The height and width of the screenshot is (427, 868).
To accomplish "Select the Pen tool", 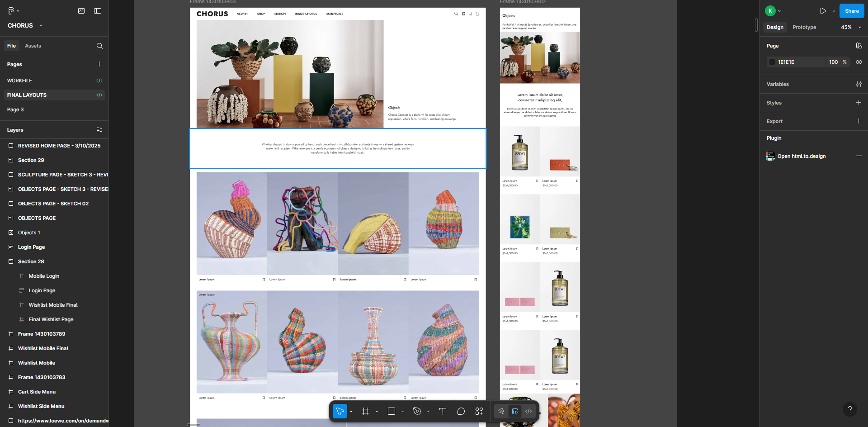I will pyautogui.click(x=417, y=411).
